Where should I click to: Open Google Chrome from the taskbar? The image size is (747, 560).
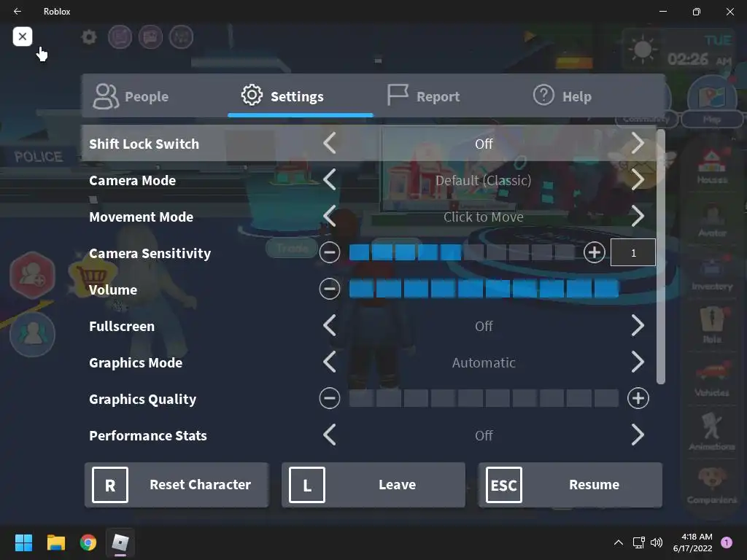[88, 542]
